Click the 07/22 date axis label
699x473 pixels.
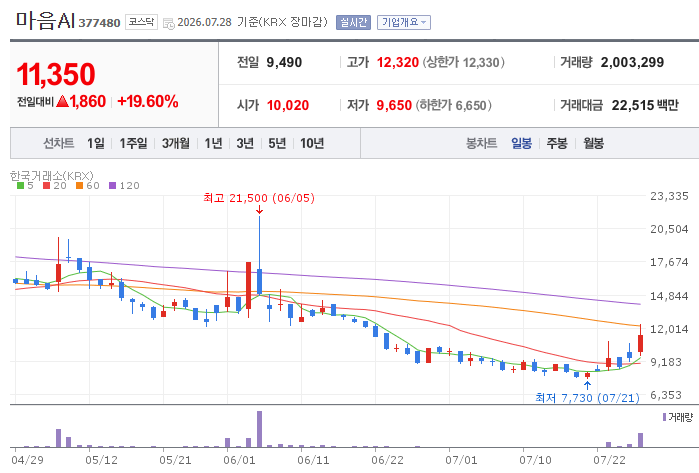(609, 460)
